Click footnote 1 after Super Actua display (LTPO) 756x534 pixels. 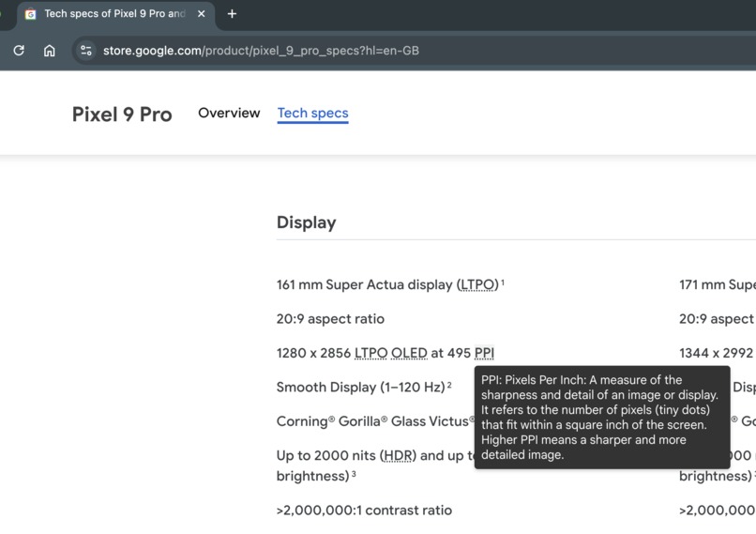click(x=503, y=282)
